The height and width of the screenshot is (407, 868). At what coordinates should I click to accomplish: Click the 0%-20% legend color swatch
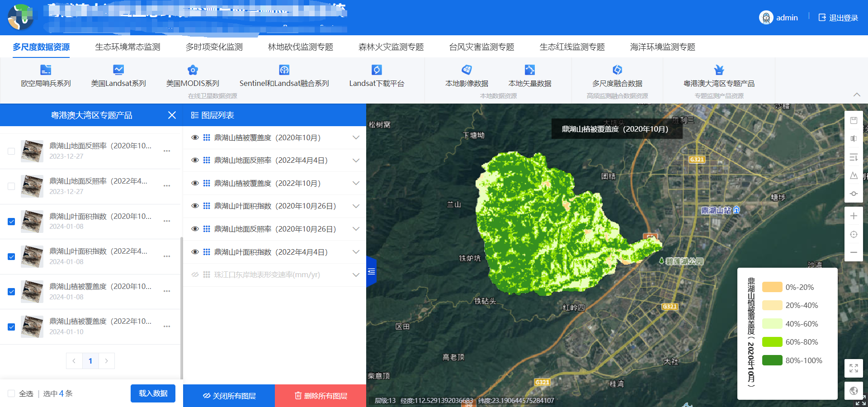pyautogui.click(x=772, y=287)
